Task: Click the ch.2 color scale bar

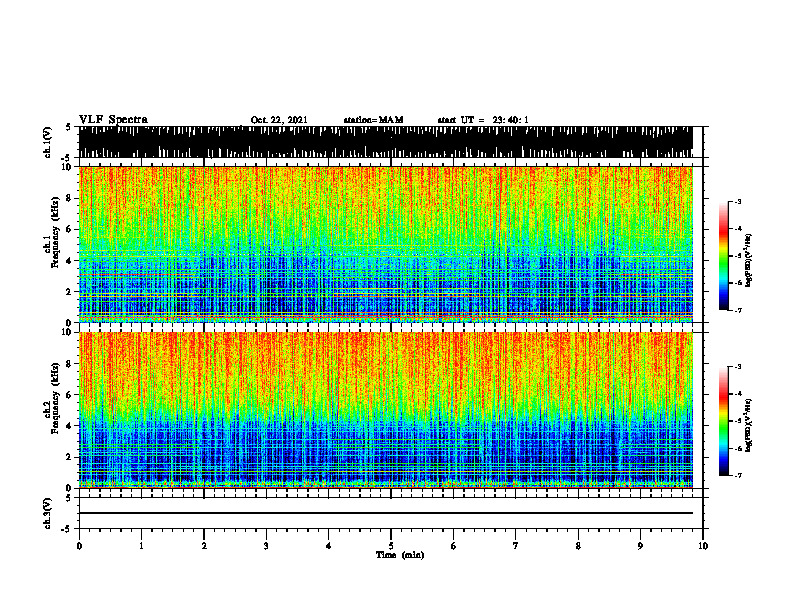Action: coord(723,421)
